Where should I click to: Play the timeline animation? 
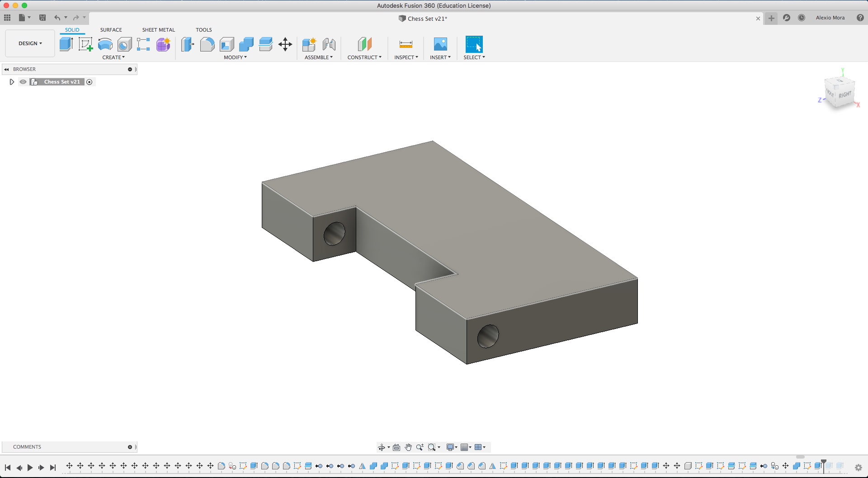coord(30,468)
